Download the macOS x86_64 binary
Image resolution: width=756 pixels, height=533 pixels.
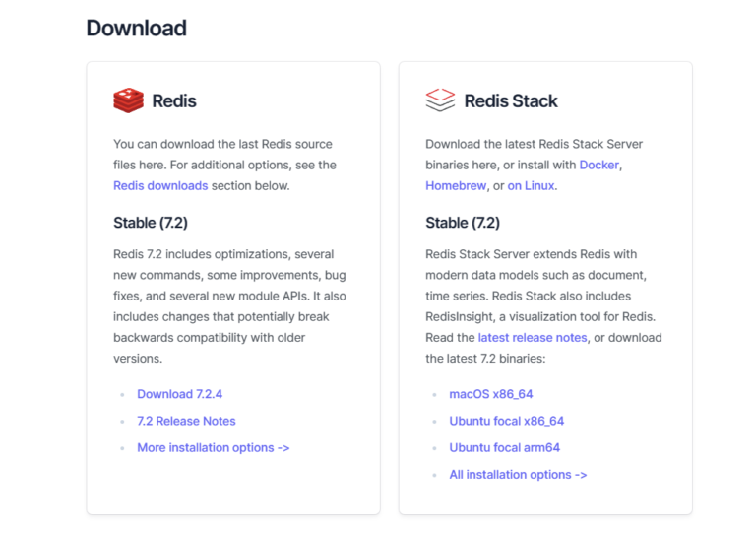click(490, 394)
